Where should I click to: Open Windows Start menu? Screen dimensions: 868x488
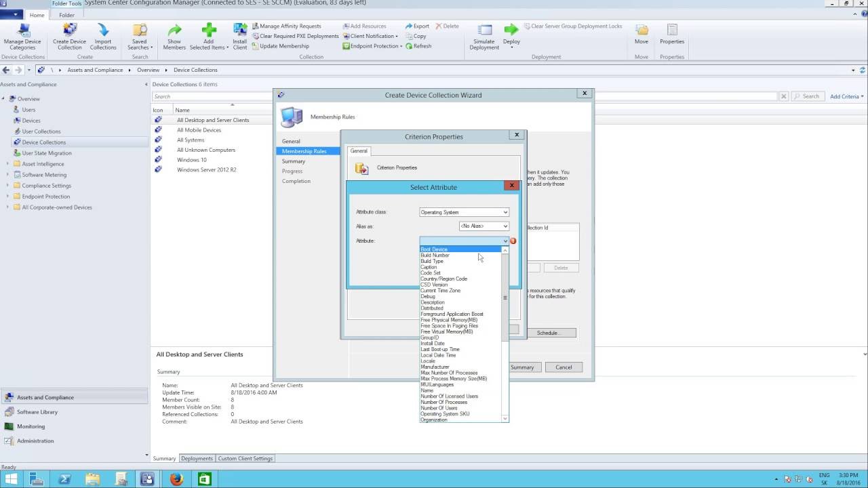pos(12,479)
